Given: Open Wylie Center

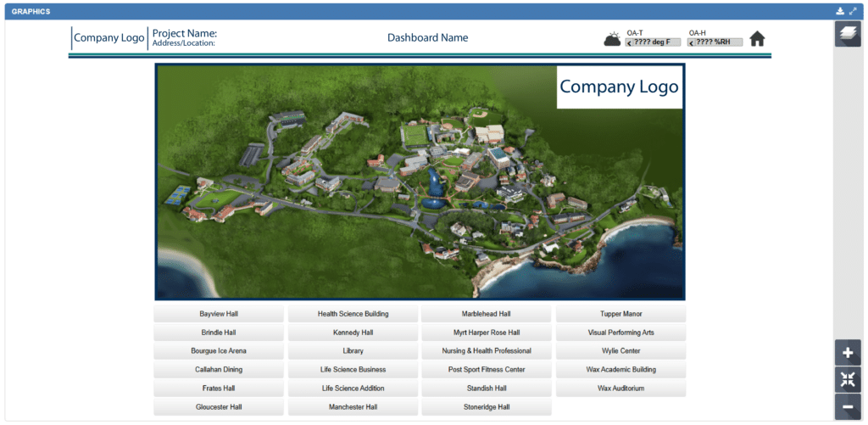Looking at the screenshot, I should point(621,350).
